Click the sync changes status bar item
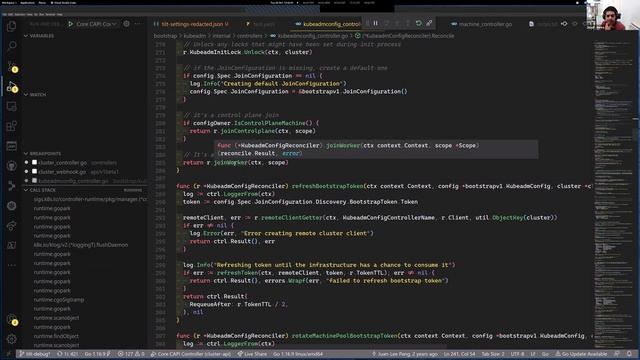This screenshot has width=640, height=360. [67, 354]
